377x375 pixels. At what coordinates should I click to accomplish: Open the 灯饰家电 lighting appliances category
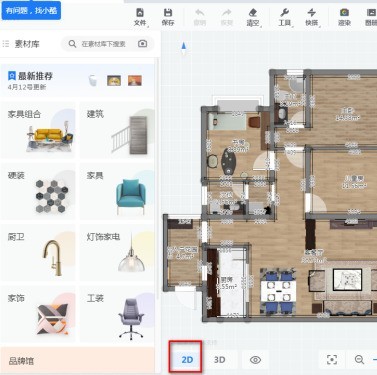pyautogui.click(x=117, y=253)
